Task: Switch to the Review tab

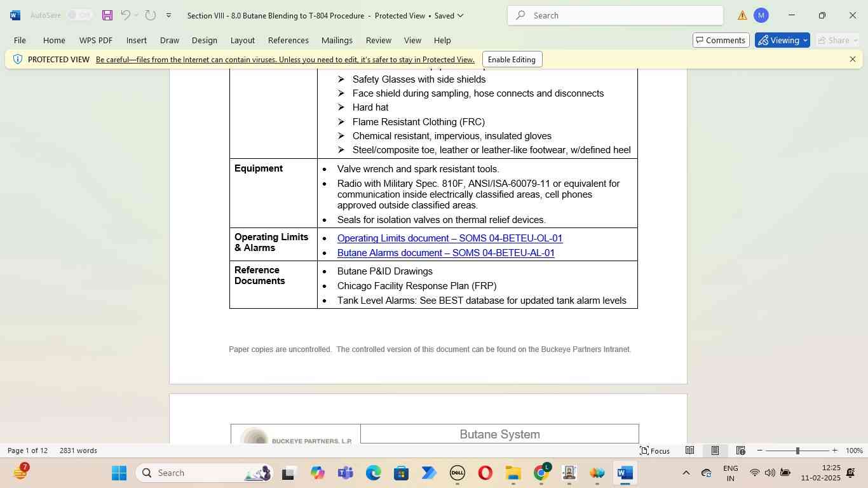Action: pyautogui.click(x=379, y=40)
